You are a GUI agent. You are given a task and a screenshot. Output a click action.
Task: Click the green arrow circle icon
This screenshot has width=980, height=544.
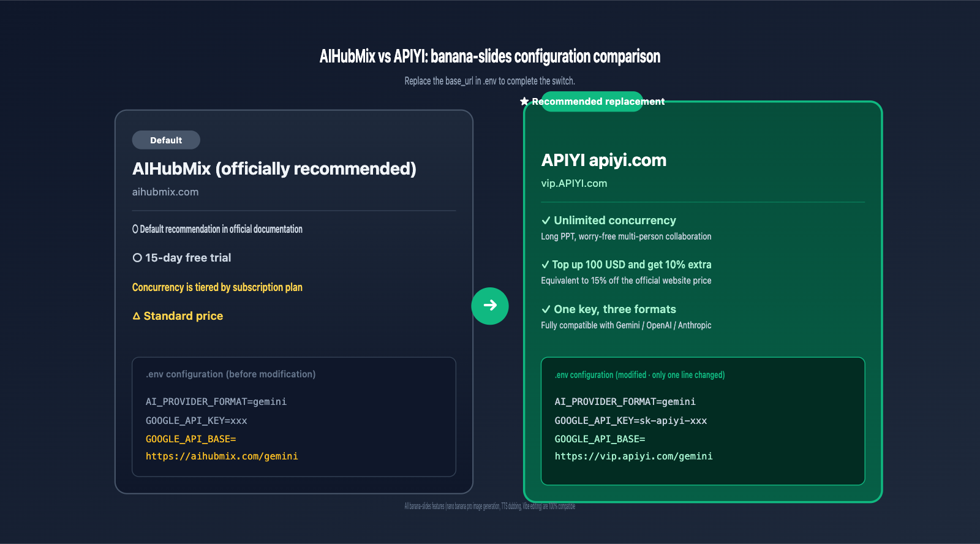click(490, 306)
